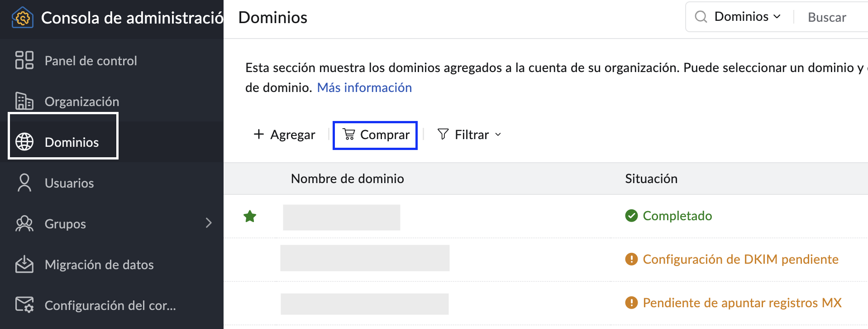Open the Más información link
This screenshot has height=329, width=868.
coord(364,87)
